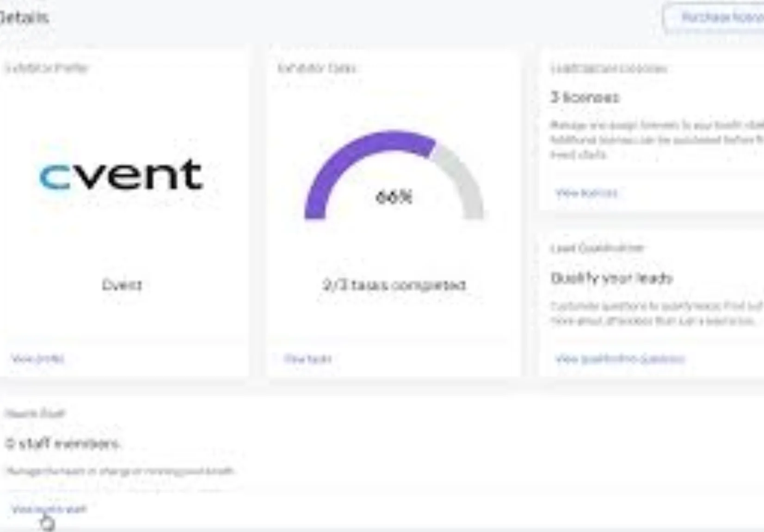Click the purple section of the progress gauge
The width and height of the screenshot is (764, 532).
click(x=351, y=158)
